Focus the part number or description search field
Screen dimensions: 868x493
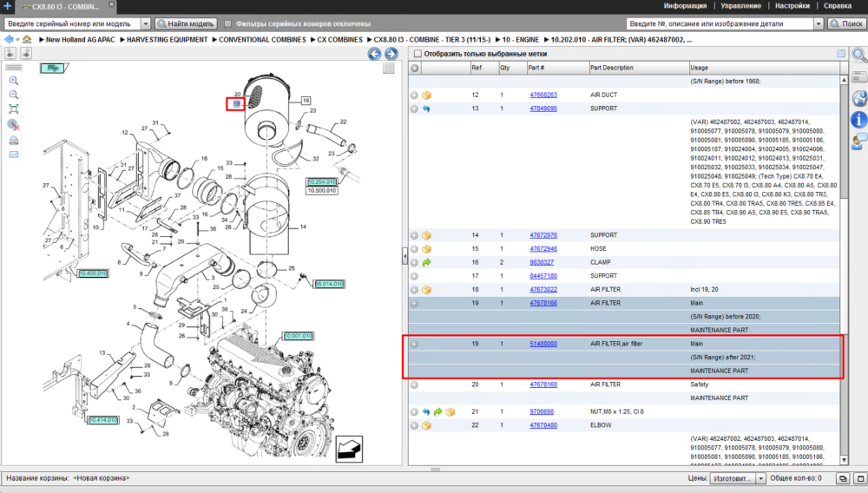coord(720,23)
